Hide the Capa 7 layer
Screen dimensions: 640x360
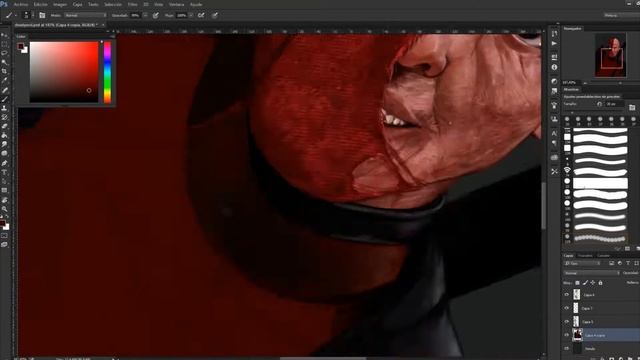[x=567, y=308]
